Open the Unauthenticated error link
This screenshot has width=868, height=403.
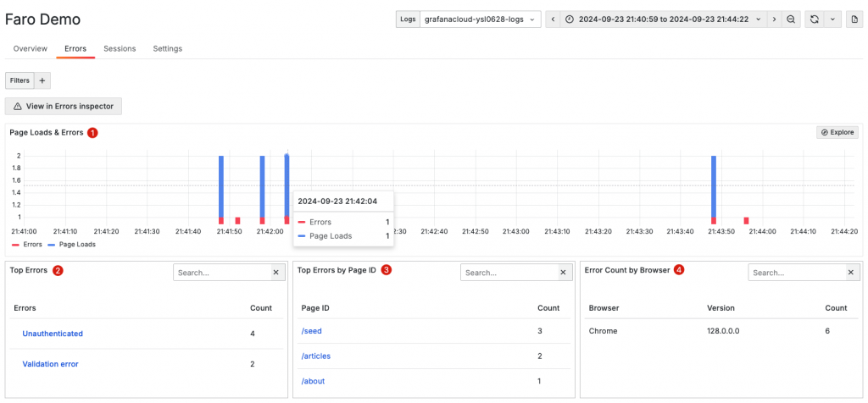(53, 334)
